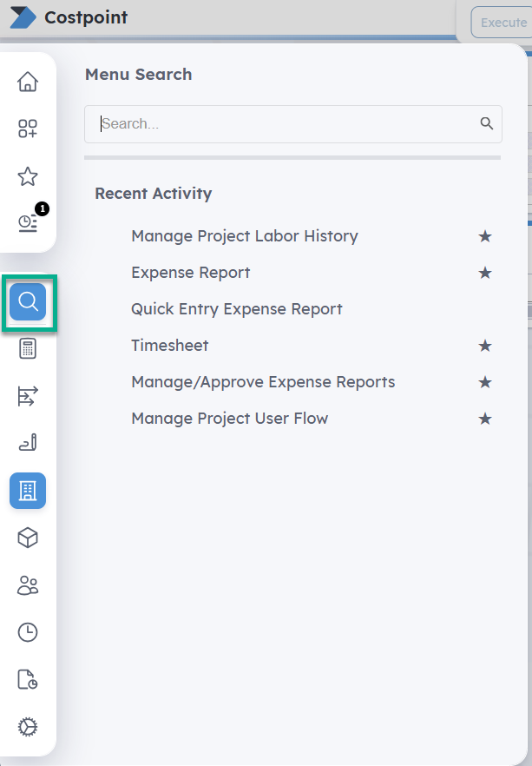The image size is (532, 766).
Task: Toggle favorite star for Manage Project Labor History
Action: pos(485,236)
